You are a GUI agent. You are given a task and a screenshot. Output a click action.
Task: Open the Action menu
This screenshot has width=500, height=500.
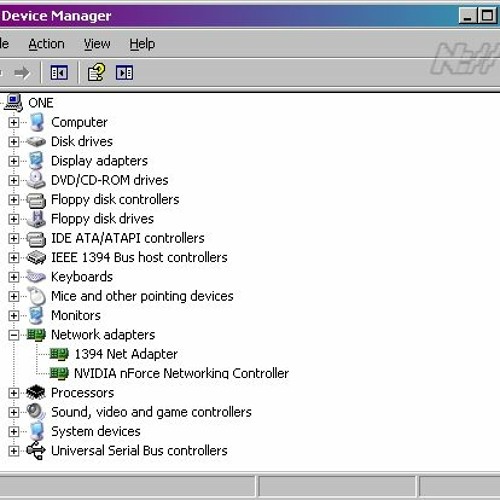(x=47, y=44)
